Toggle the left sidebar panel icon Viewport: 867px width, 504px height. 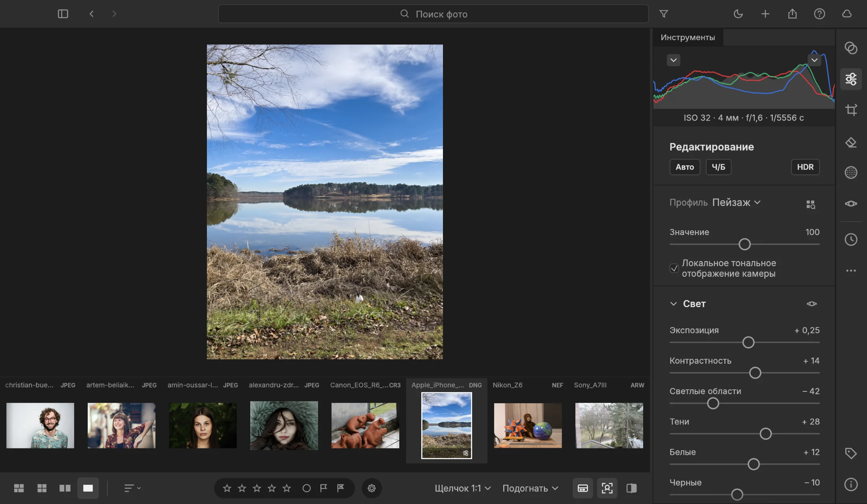63,14
